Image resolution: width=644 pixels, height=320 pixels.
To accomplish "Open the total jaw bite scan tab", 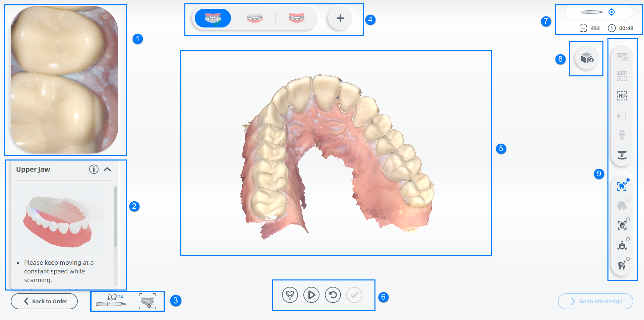I will [296, 18].
